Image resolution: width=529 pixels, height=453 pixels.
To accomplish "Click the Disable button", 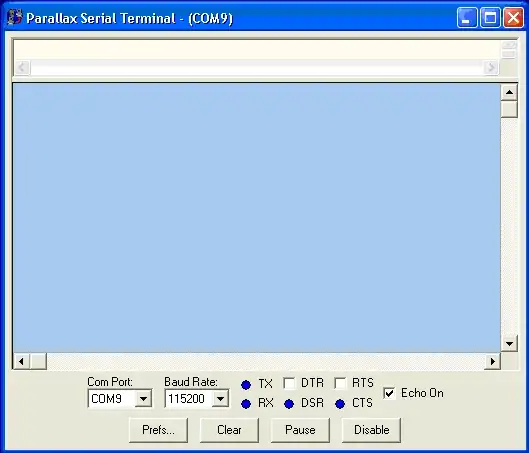I will click(x=371, y=430).
